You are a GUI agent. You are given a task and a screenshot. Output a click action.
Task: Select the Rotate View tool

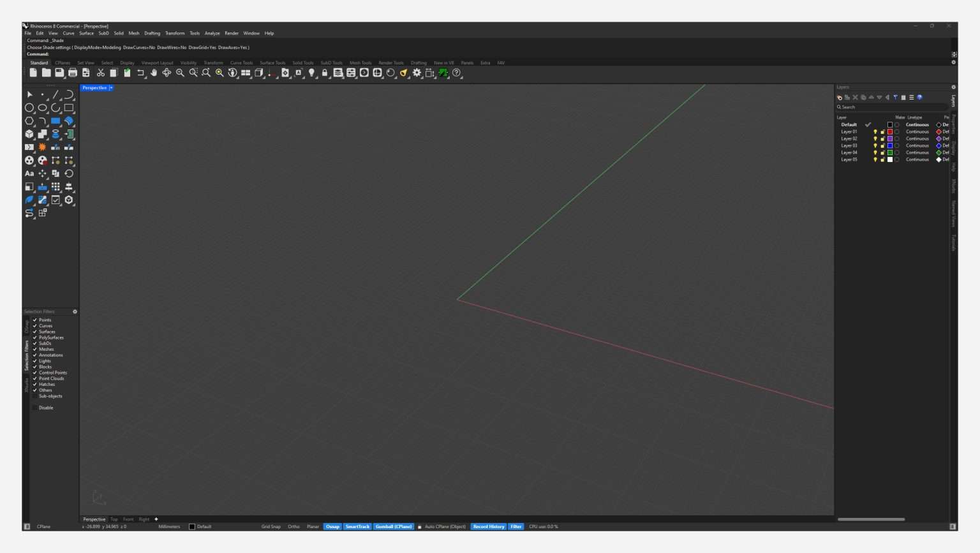point(167,73)
